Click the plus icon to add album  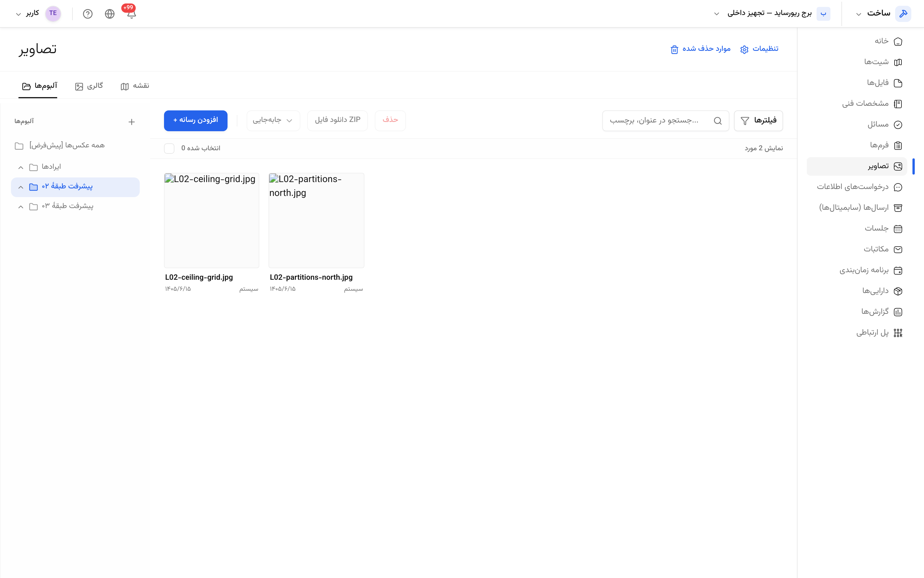click(131, 122)
